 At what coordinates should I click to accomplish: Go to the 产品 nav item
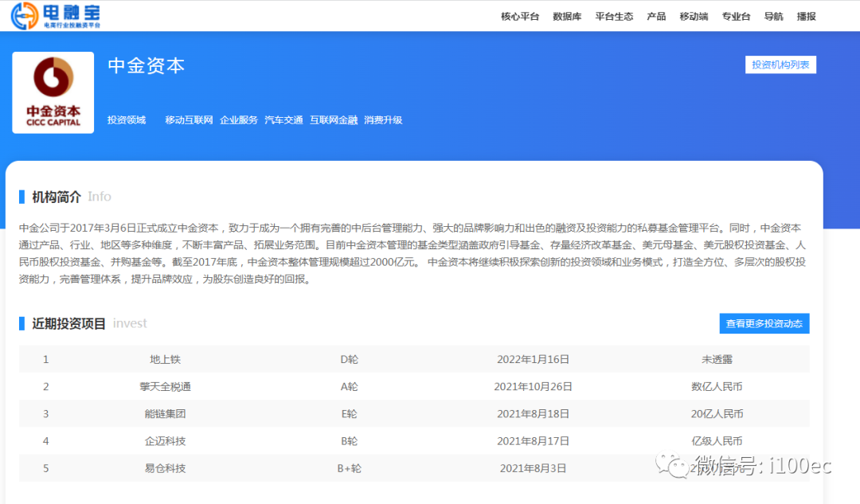coord(656,17)
